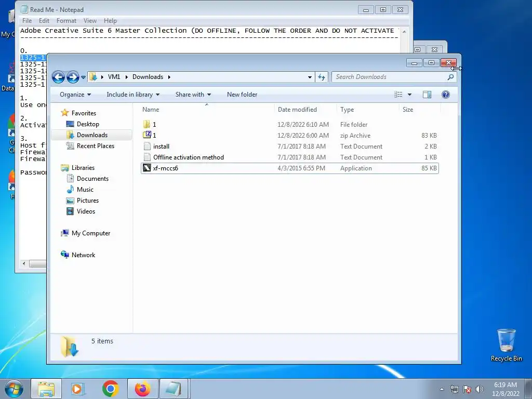Select the xf-mccs6 application file
The height and width of the screenshot is (399, 532).
coord(290,168)
